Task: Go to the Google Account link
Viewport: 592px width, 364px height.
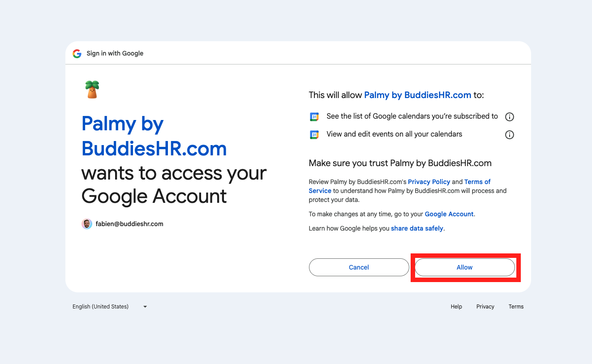Action: click(449, 214)
